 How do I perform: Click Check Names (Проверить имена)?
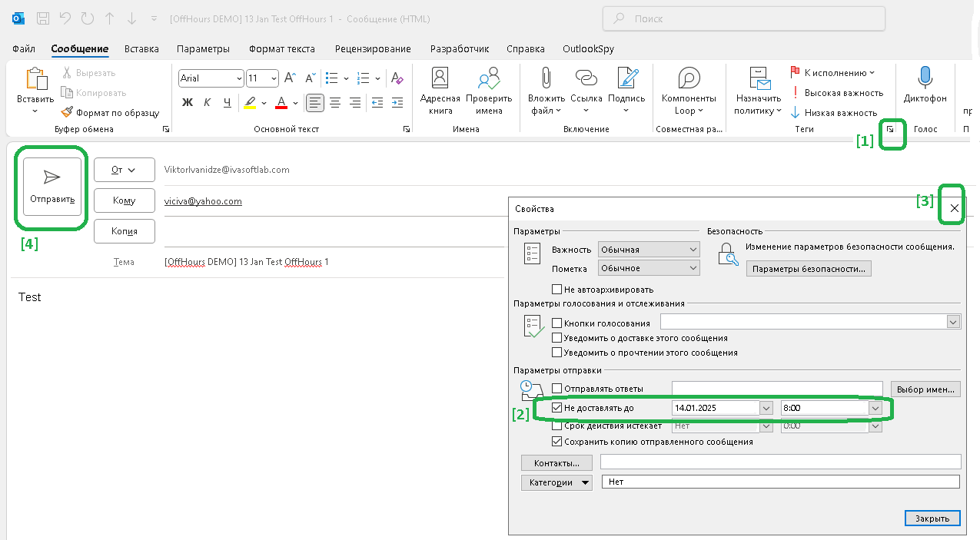(489, 91)
